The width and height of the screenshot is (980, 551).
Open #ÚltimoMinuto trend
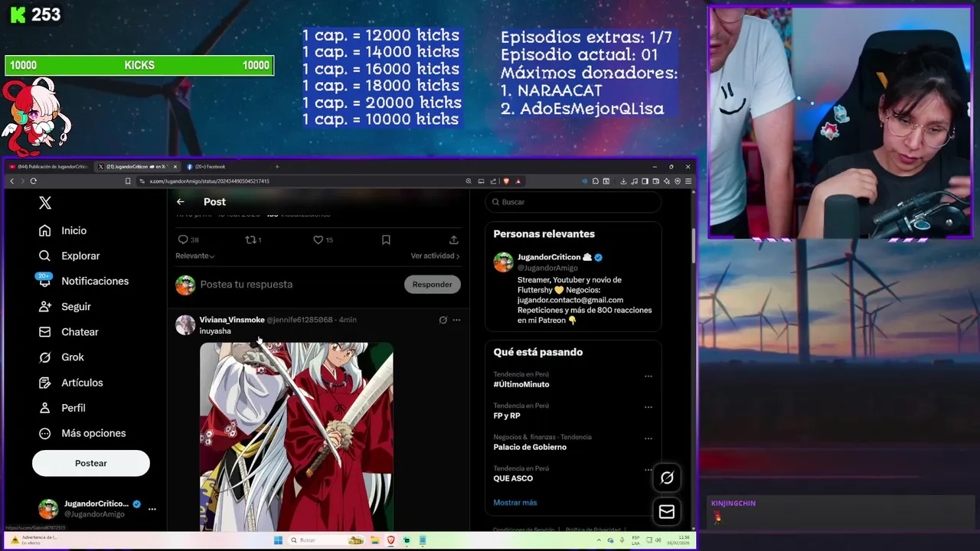pos(521,384)
